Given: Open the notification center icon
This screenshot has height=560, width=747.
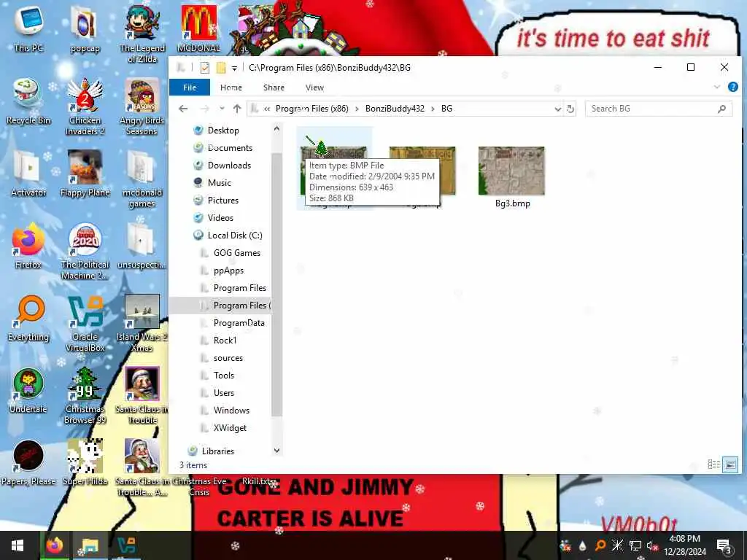Looking at the screenshot, I should click(x=724, y=545).
